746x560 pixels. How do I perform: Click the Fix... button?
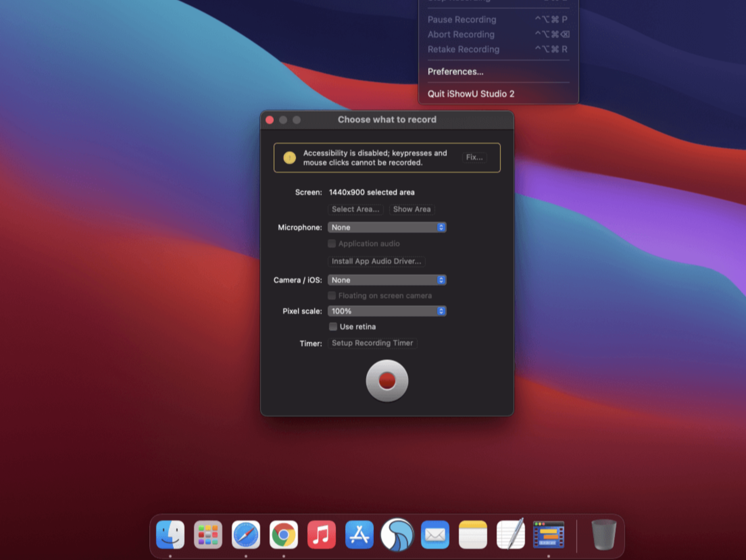point(474,157)
